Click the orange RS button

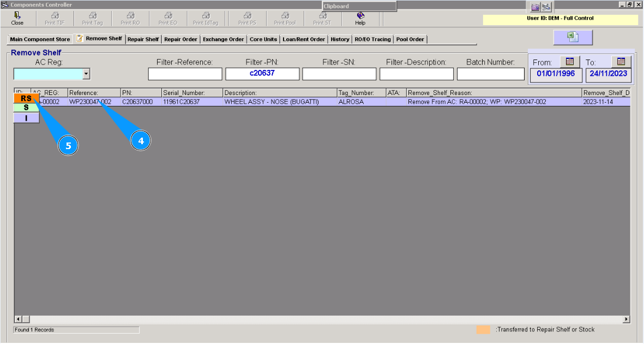click(x=26, y=98)
